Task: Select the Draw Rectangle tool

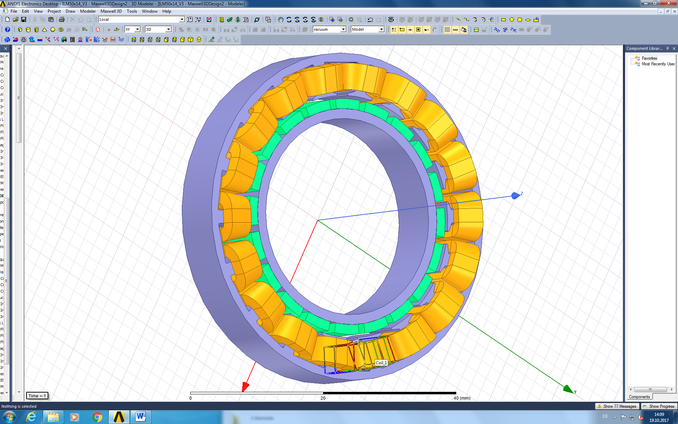Action: point(503,19)
